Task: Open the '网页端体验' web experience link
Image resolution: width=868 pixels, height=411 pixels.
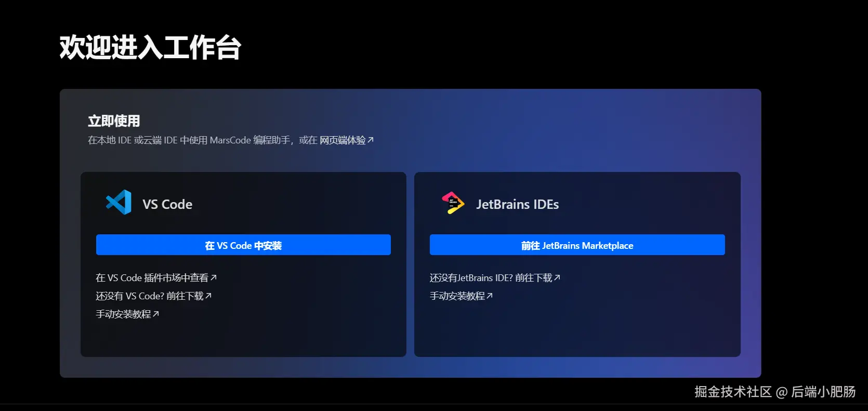Action: coord(347,140)
